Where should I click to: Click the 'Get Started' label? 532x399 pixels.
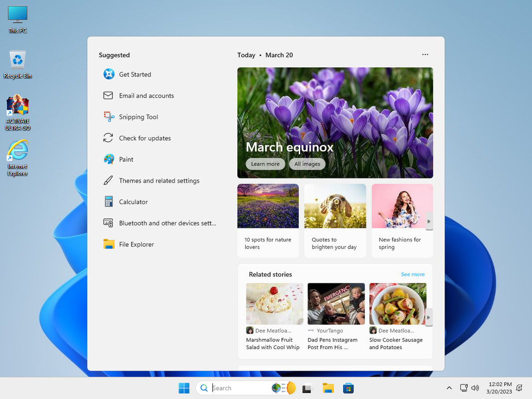(135, 74)
